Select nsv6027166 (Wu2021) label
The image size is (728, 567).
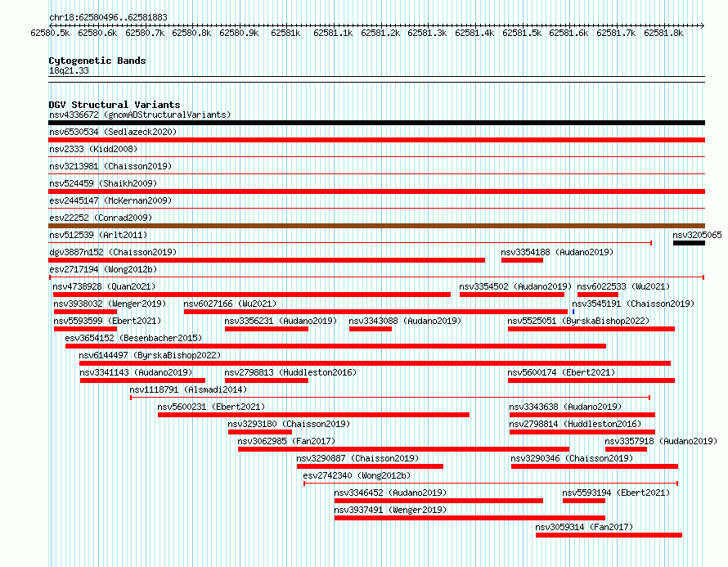pos(230,304)
